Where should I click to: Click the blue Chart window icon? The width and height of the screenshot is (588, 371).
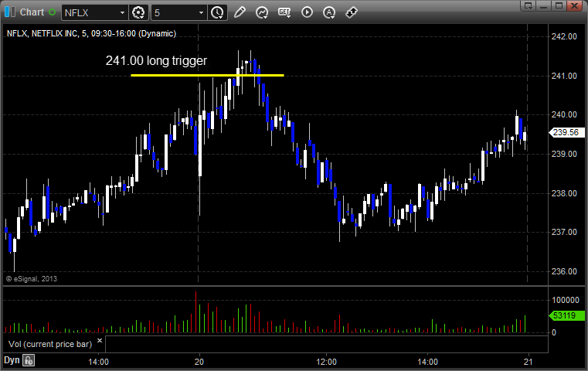click(10, 12)
